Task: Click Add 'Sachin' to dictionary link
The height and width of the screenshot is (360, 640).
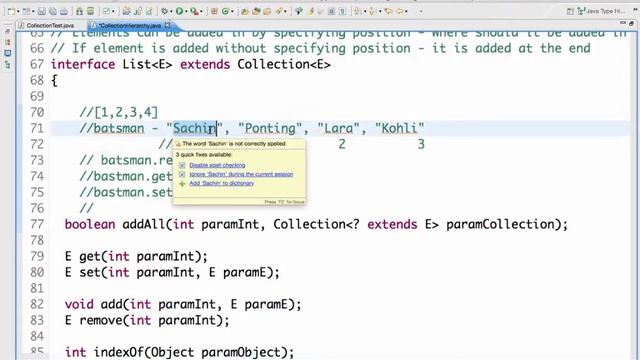Action: [222, 183]
